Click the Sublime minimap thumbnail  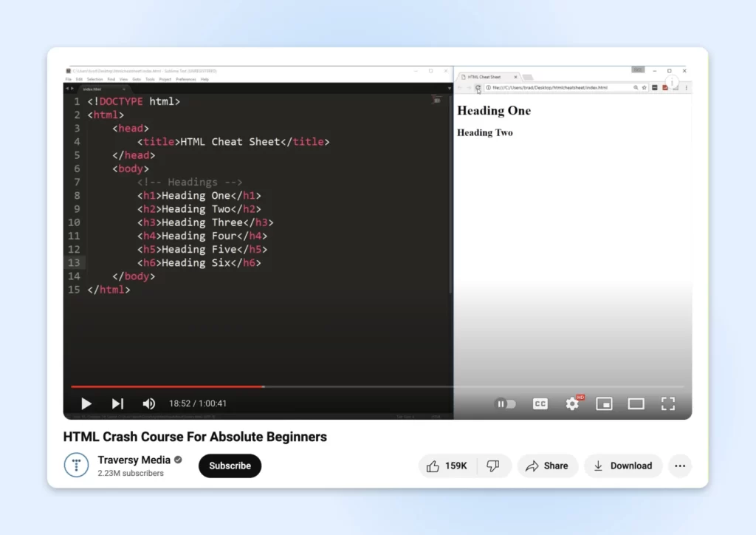(437, 100)
